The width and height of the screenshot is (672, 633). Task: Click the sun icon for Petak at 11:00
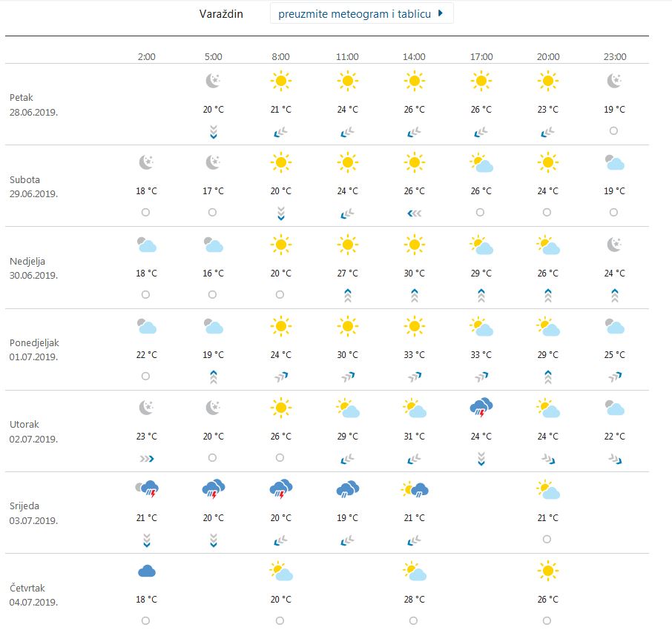click(347, 82)
